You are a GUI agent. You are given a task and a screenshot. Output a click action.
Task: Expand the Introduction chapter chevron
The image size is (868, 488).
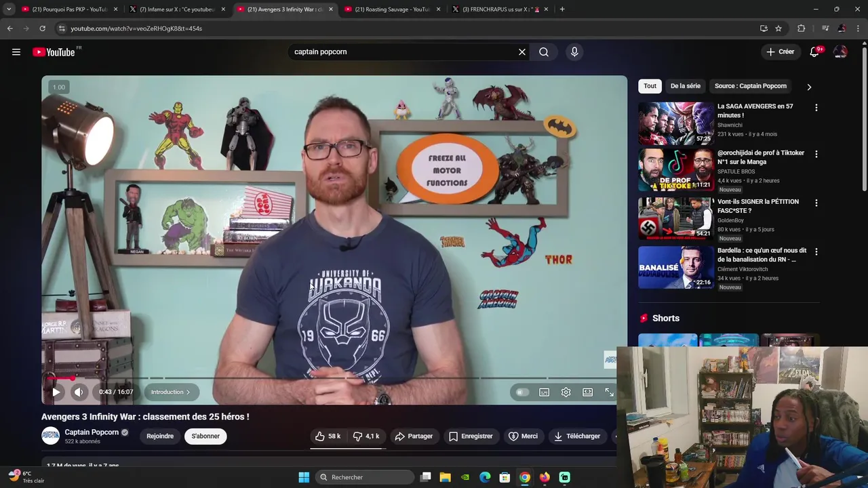[x=188, y=392]
